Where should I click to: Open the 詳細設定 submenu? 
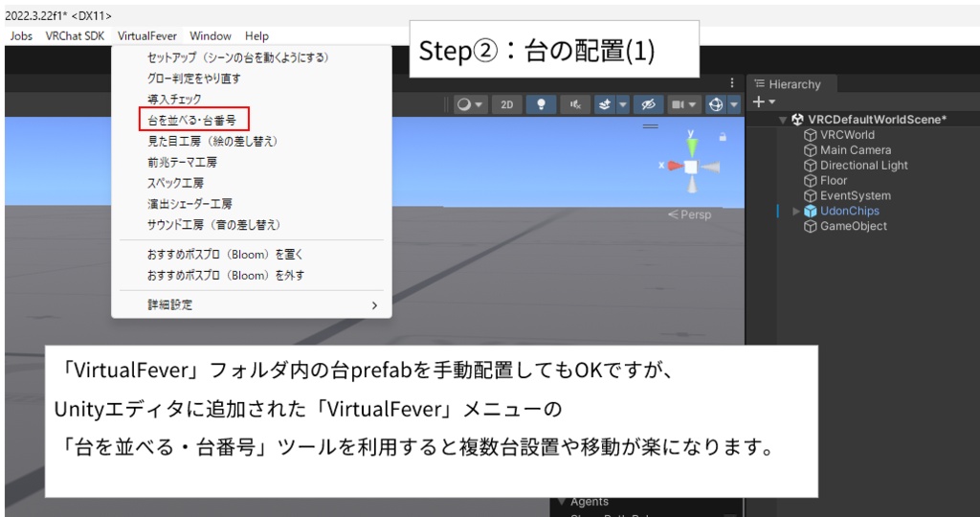252,305
